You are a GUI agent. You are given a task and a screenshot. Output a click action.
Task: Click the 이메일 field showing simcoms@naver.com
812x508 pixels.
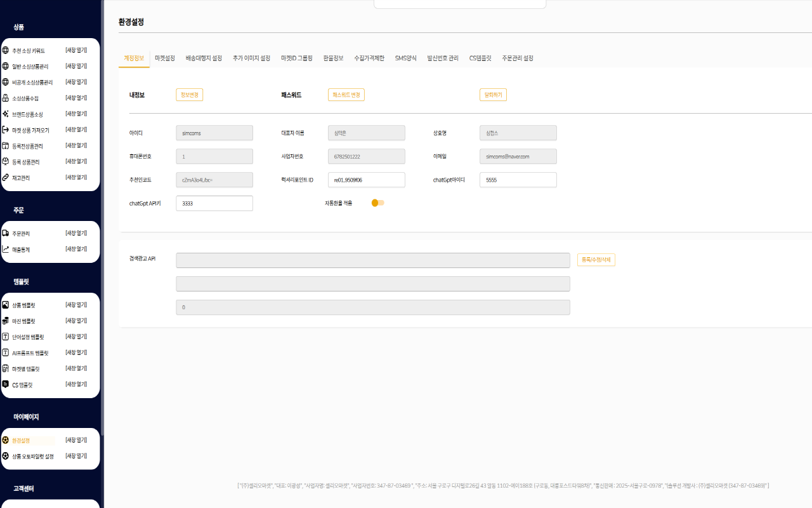(518, 156)
